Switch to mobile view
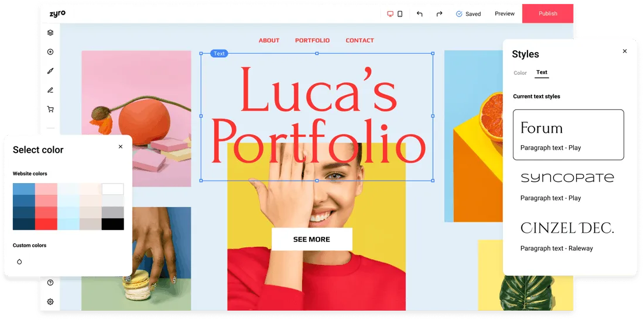 coord(400,14)
